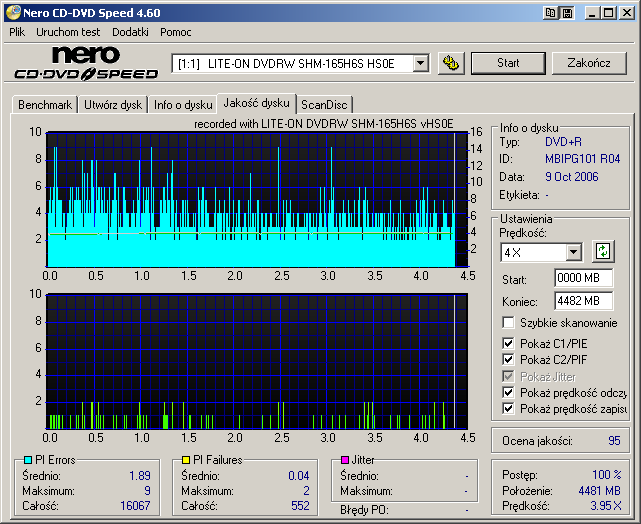
Task: Switch to the Info o dysku tab
Action: point(183,105)
